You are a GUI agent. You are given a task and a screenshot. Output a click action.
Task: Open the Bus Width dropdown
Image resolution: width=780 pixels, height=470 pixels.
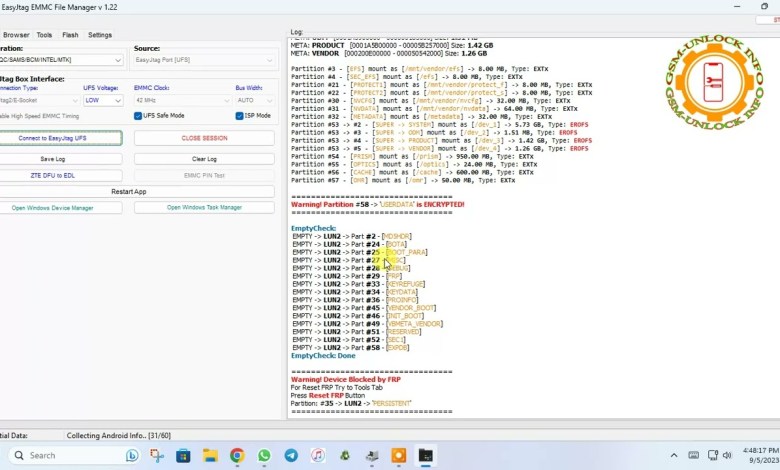click(254, 100)
